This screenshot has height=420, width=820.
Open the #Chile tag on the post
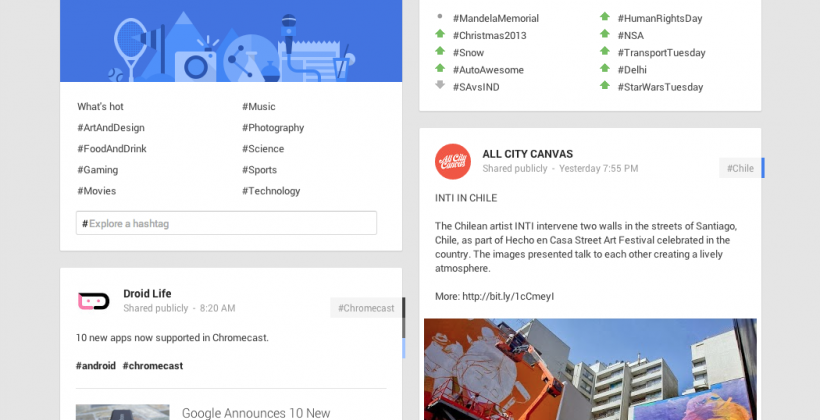click(x=740, y=168)
